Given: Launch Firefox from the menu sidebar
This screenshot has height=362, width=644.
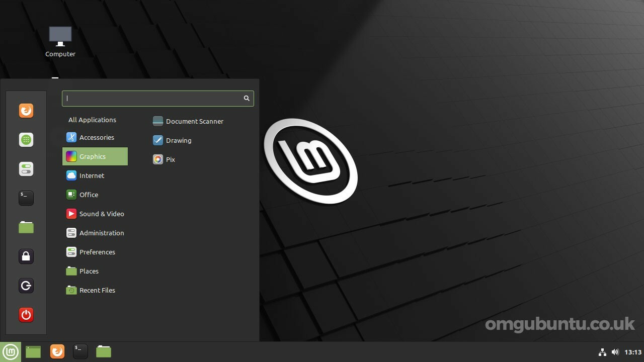Looking at the screenshot, I should [26, 110].
